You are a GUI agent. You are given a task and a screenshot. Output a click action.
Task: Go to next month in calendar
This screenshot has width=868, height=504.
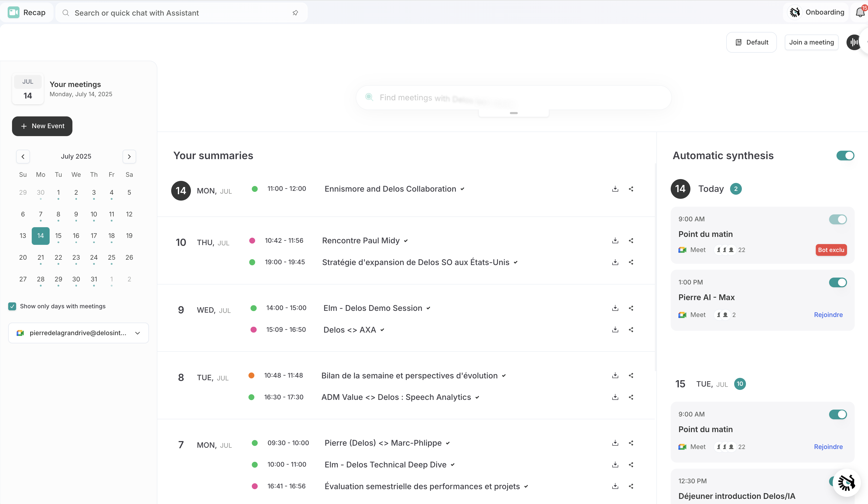pos(129,157)
